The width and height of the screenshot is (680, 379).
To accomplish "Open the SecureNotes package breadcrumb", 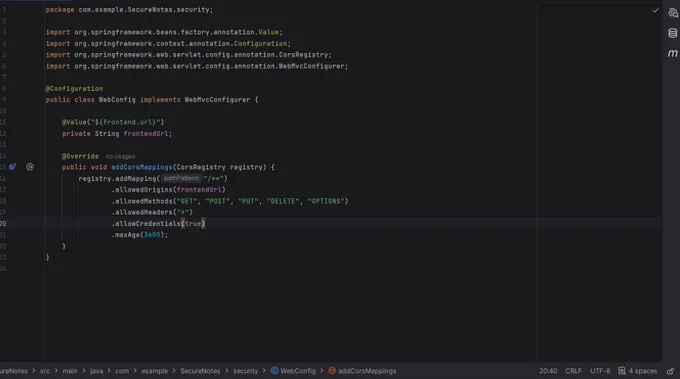I will click(x=200, y=371).
